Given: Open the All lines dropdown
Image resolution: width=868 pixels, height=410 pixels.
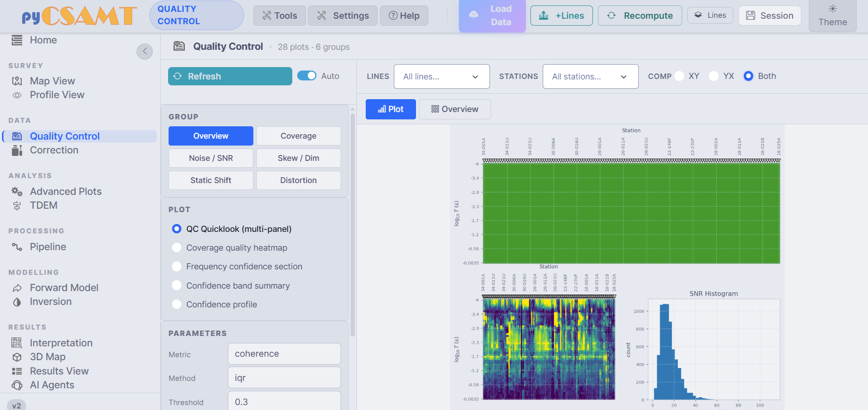Looking at the screenshot, I should pyautogui.click(x=442, y=76).
